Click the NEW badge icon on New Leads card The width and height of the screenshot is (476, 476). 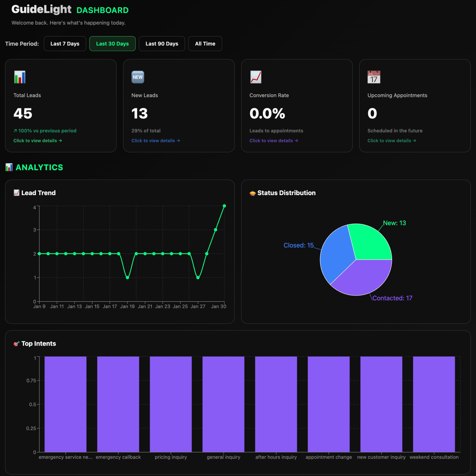(138, 77)
